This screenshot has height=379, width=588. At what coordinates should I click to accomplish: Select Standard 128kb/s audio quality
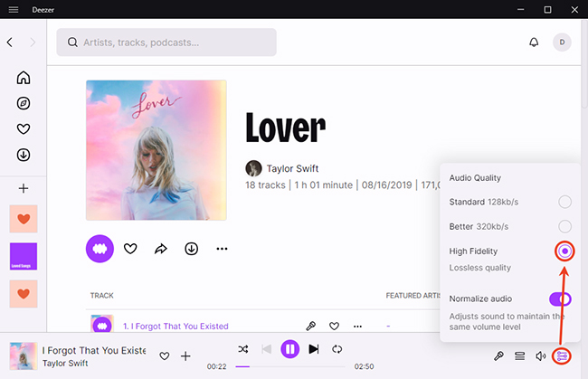click(564, 202)
